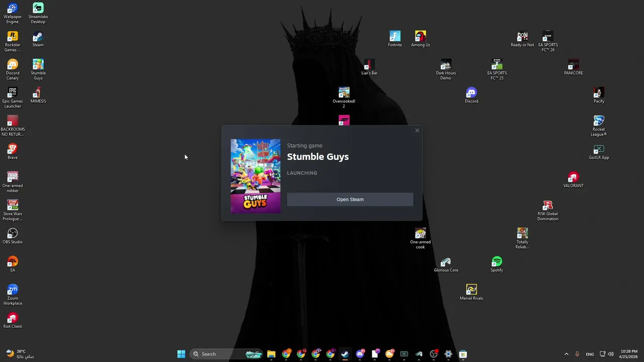Select Rocket League desktop icon

tap(599, 126)
